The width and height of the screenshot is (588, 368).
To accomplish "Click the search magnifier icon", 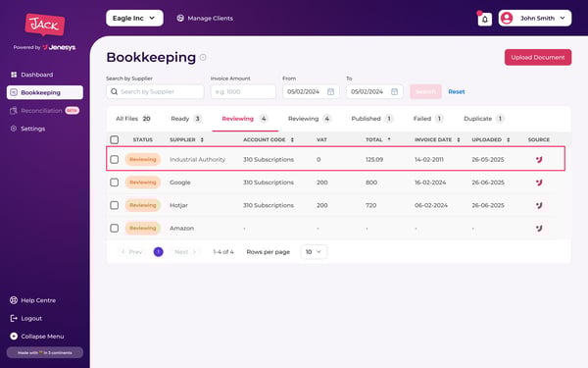I will coord(115,91).
